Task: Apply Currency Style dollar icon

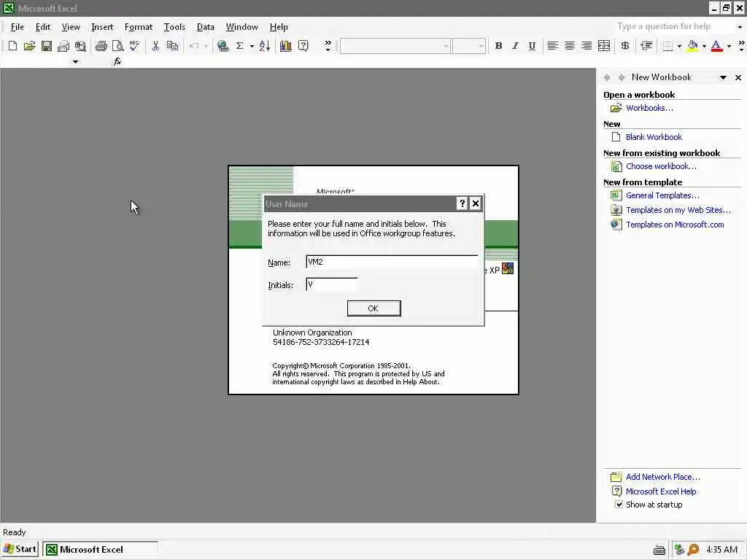Action: pyautogui.click(x=624, y=46)
